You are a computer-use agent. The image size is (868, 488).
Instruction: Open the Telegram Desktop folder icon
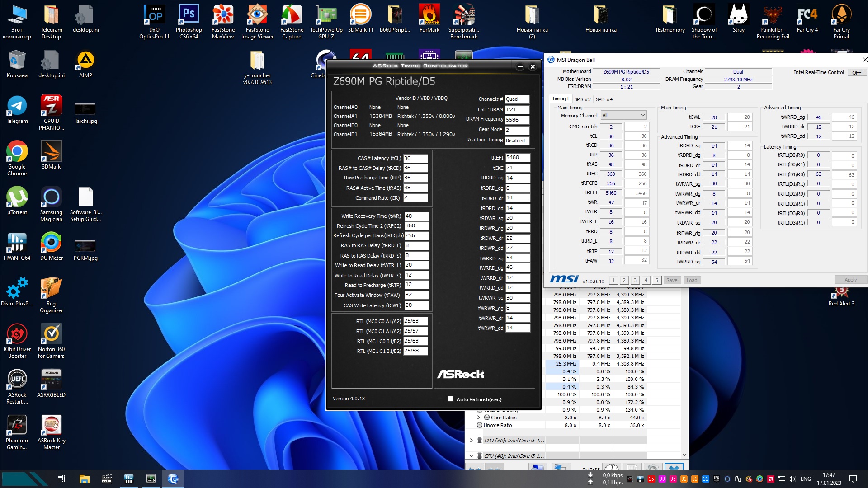click(51, 21)
